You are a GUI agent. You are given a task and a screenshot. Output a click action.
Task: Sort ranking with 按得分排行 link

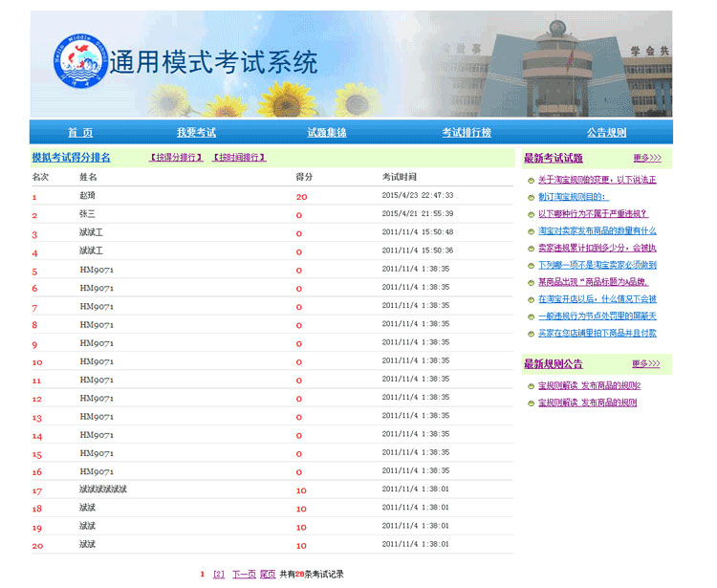[x=177, y=158]
